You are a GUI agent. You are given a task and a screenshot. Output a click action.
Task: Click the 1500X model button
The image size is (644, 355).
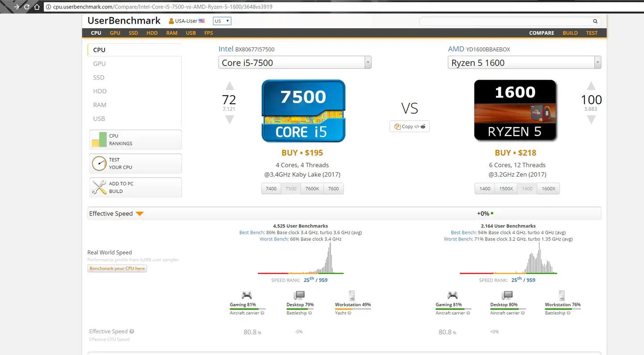[x=506, y=189]
